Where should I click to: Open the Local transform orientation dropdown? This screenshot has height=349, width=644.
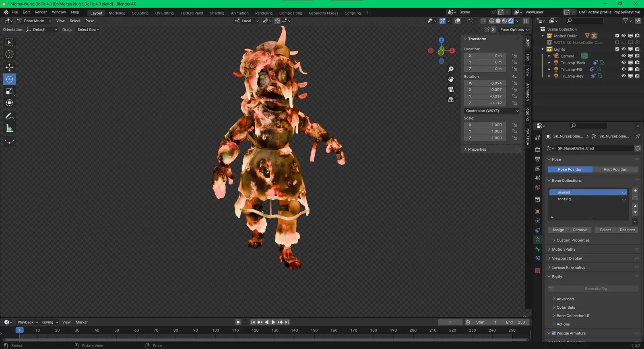pos(247,21)
